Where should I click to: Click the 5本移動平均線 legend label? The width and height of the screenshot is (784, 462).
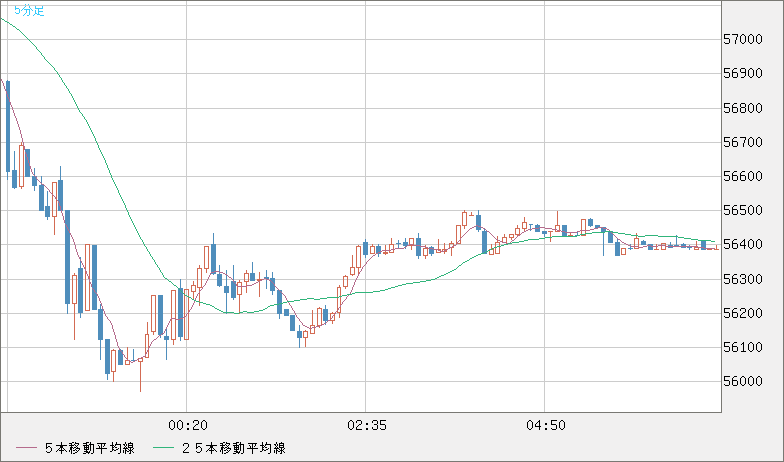point(90,448)
